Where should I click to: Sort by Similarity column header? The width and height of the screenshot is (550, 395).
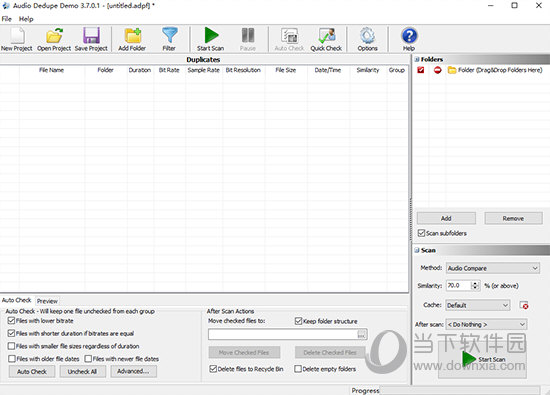[368, 70]
